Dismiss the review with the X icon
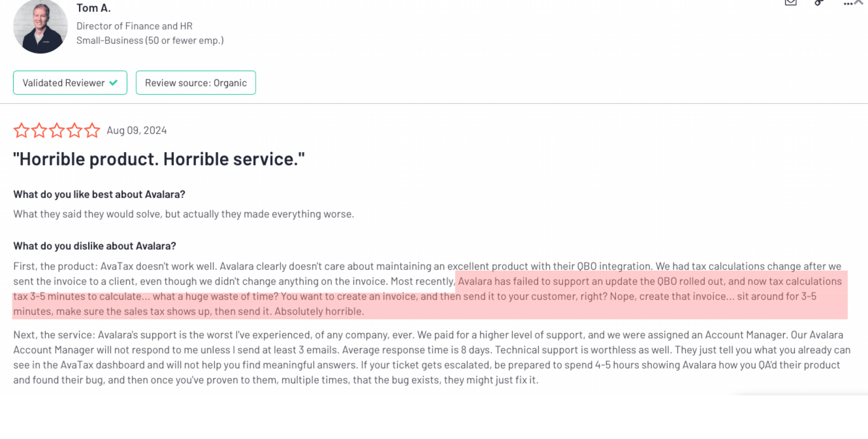The height and width of the screenshot is (439, 868). click(859, 1)
